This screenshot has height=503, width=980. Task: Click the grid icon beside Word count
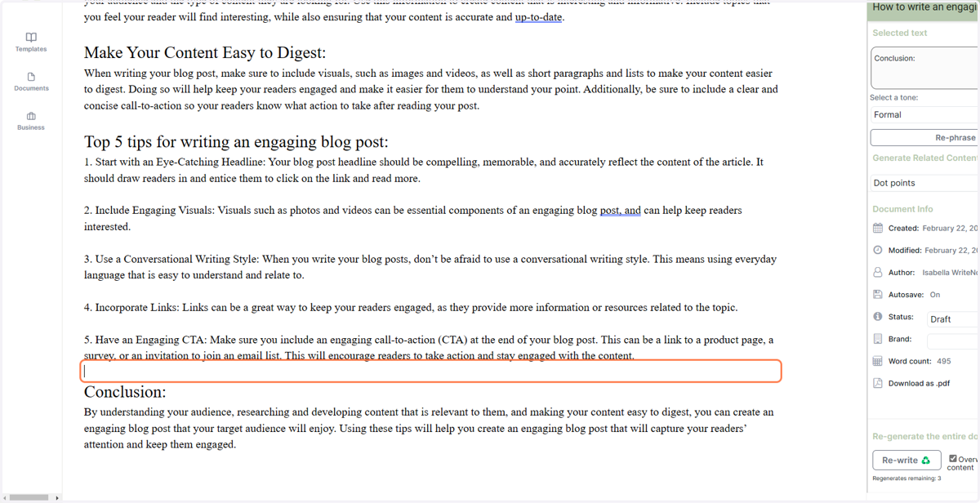point(878,361)
